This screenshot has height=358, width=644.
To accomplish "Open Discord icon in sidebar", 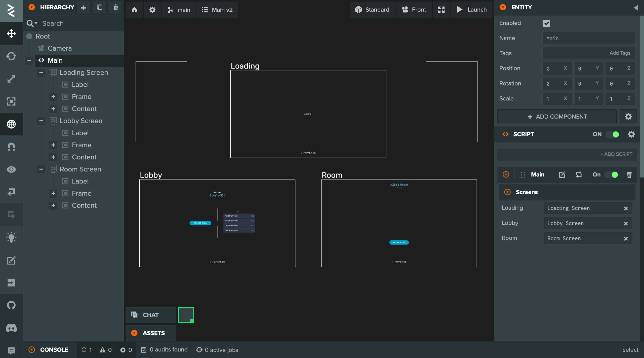I will pyautogui.click(x=11, y=328).
